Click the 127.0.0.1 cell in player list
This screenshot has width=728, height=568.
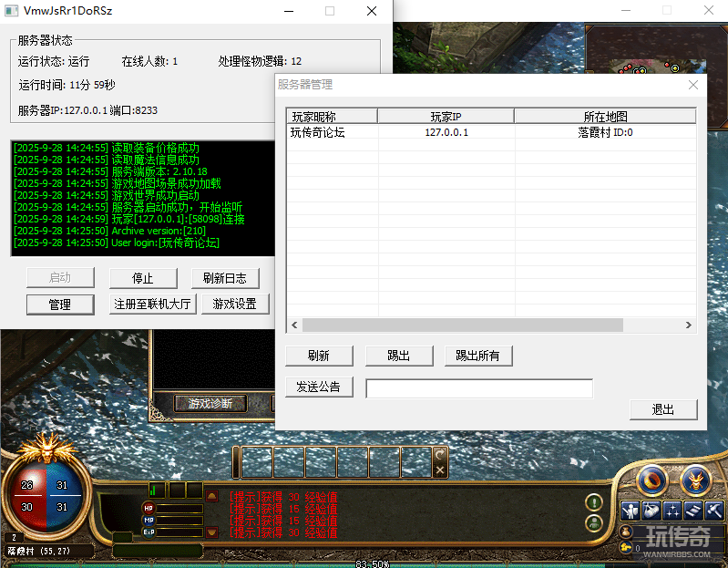point(446,132)
